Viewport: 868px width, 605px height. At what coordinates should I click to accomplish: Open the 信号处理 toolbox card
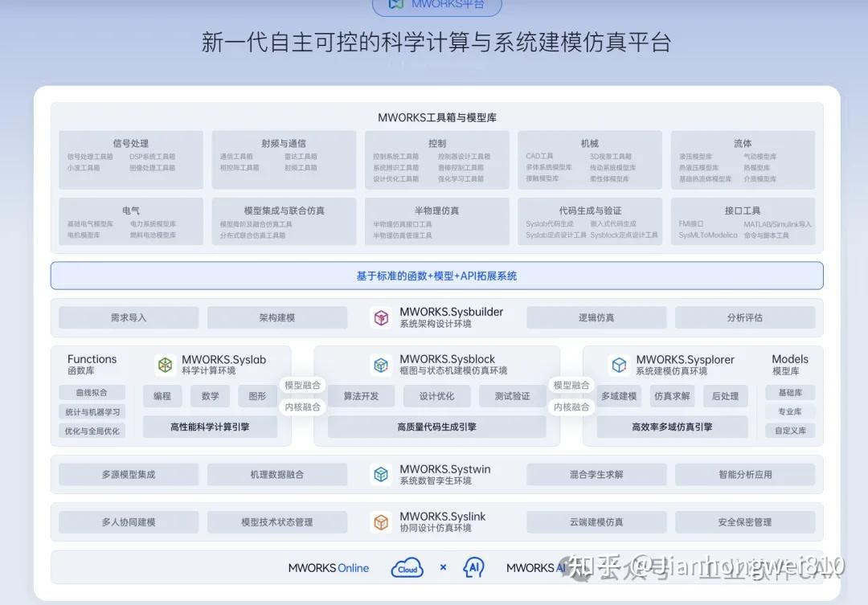coord(131,159)
